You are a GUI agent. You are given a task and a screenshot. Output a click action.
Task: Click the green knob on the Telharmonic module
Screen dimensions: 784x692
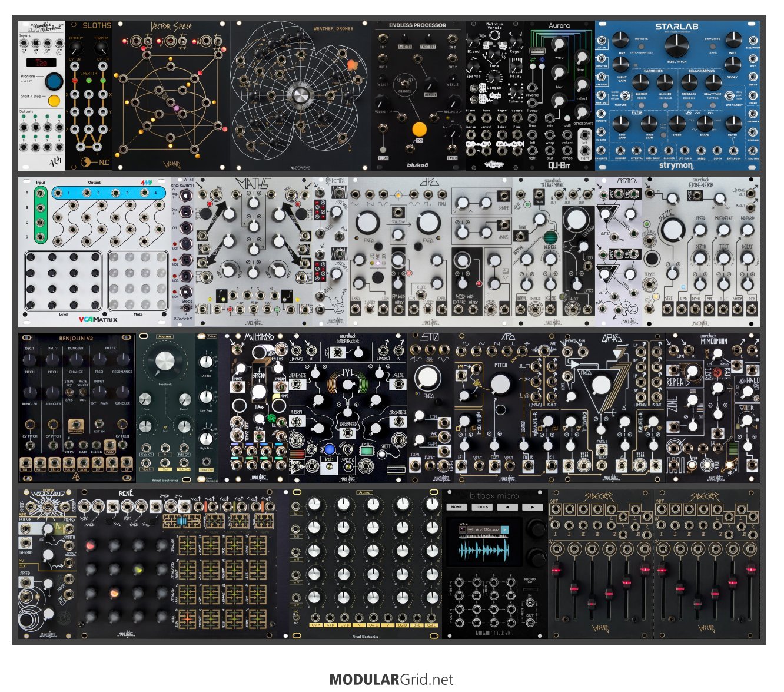point(550,237)
